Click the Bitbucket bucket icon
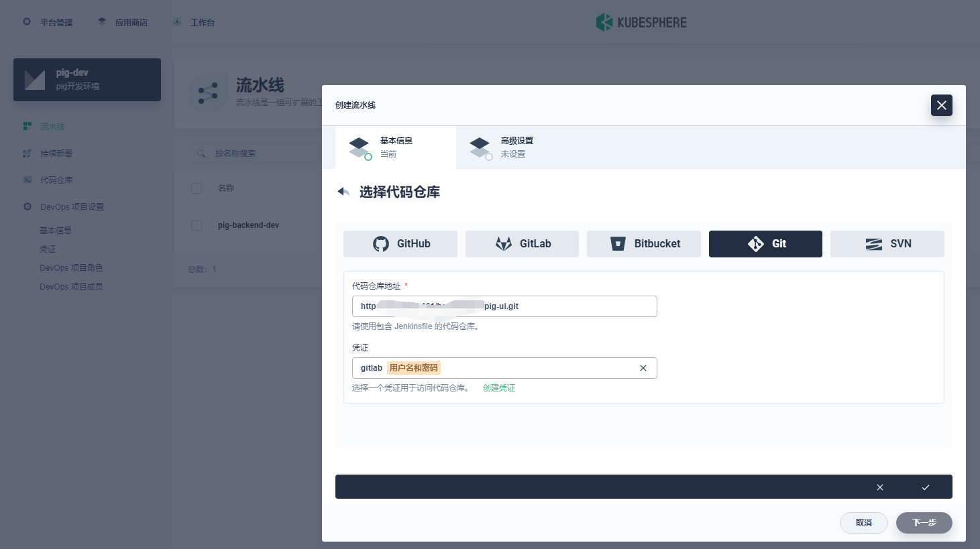The height and width of the screenshot is (549, 980). point(618,244)
